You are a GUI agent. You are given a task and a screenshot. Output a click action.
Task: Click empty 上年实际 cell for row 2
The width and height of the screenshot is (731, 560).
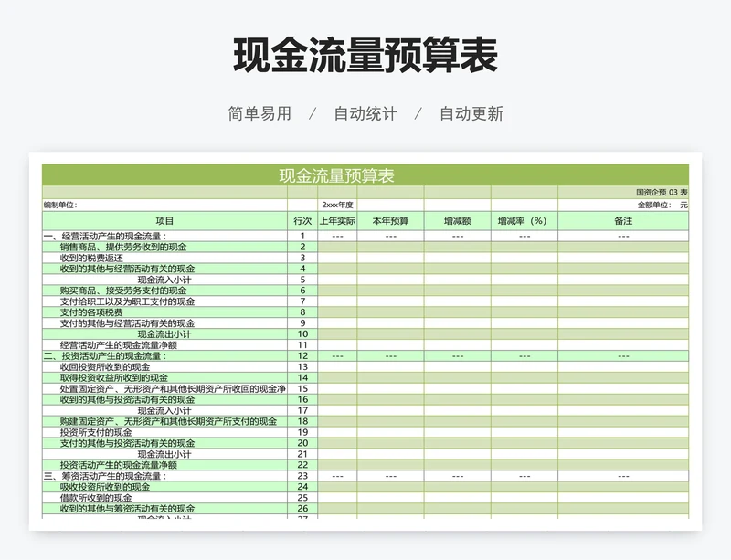click(x=337, y=247)
